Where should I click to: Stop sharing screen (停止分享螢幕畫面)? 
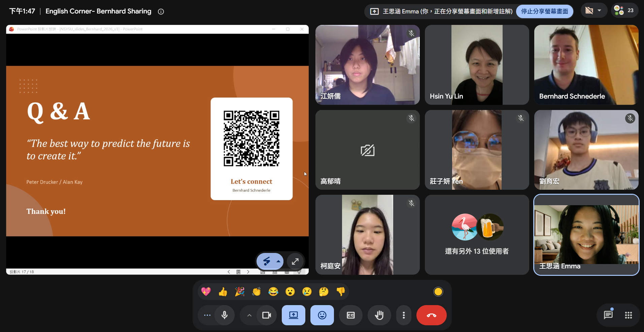point(545,11)
